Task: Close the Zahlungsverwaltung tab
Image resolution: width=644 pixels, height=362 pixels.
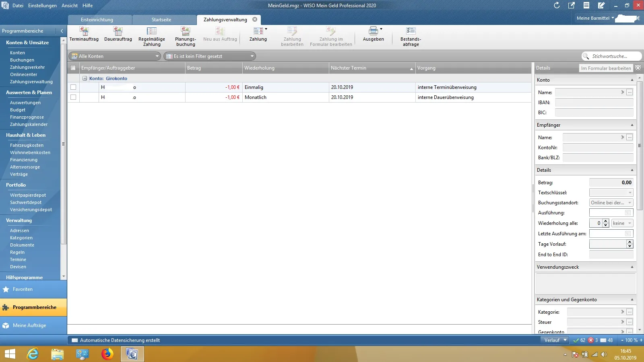Action: [x=255, y=19]
